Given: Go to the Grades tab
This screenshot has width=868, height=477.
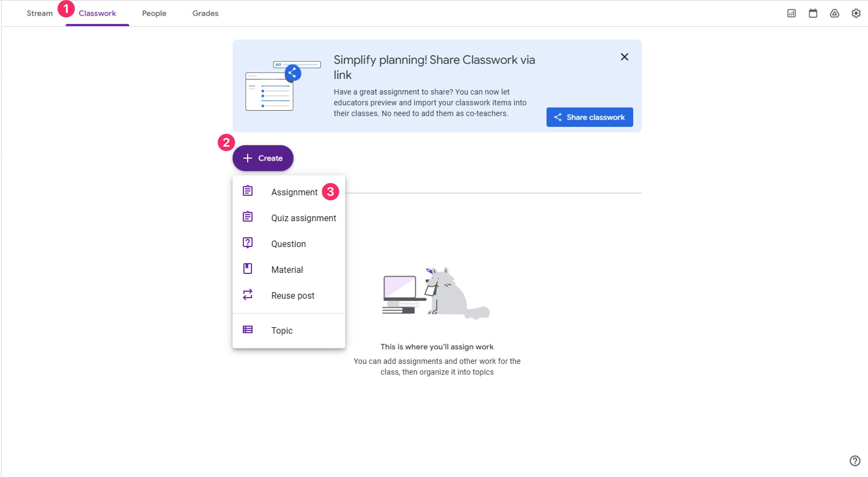Looking at the screenshot, I should [205, 13].
